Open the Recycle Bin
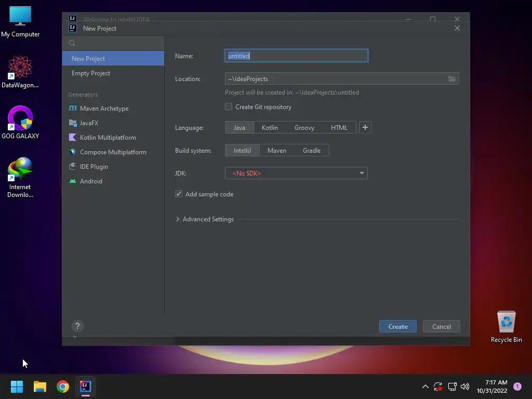Viewport: 532px width, 399px height. [x=506, y=327]
